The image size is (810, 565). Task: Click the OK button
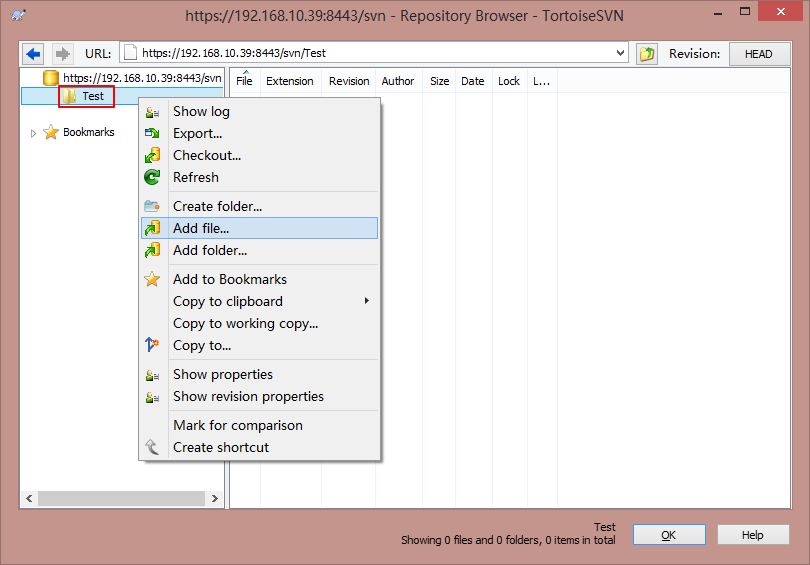669,535
